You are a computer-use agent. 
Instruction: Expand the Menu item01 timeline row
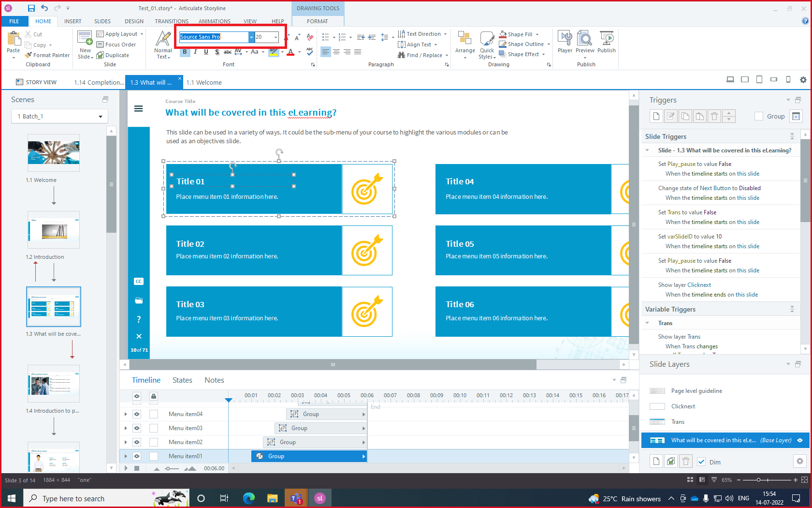point(126,456)
